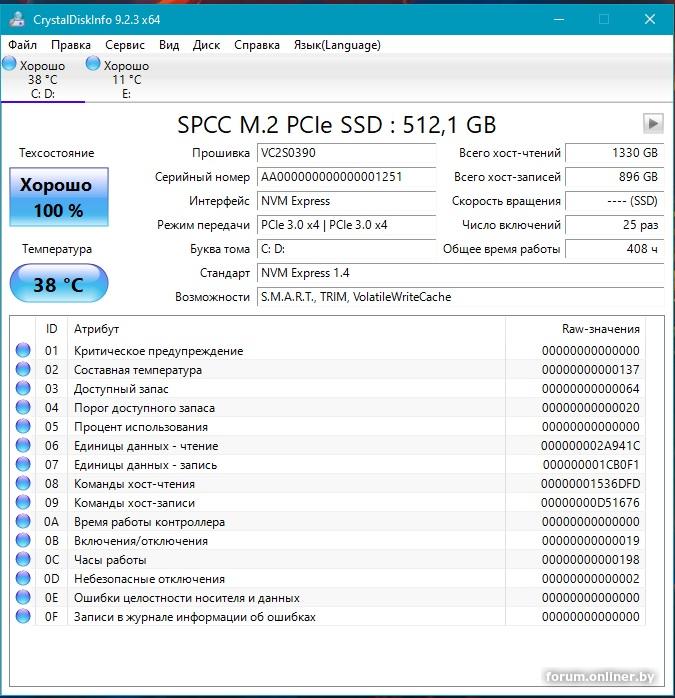Click status orb for Записи в журнале row

click(x=23, y=616)
